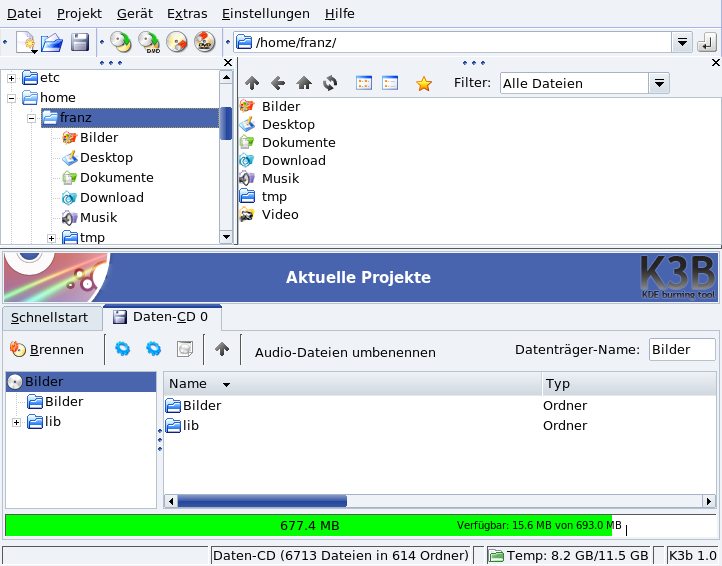The width and height of the screenshot is (722, 566).
Task: Open the Gerät menu
Action: click(134, 14)
